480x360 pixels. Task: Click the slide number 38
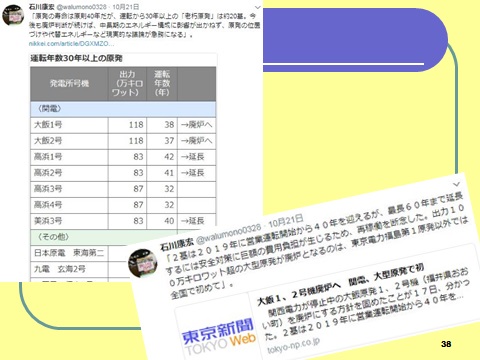point(446,344)
